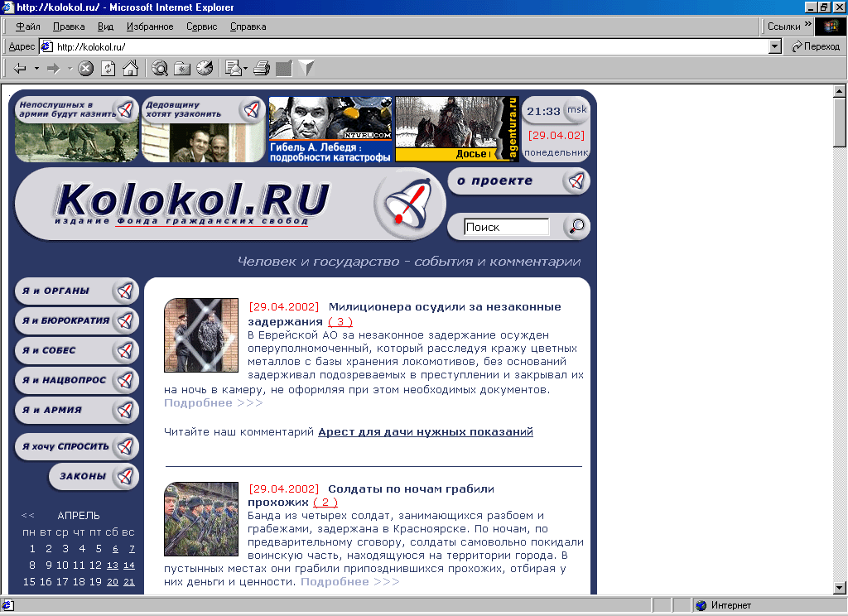
Task: Click the vertical scrollbar thumb
Action: (x=840, y=123)
